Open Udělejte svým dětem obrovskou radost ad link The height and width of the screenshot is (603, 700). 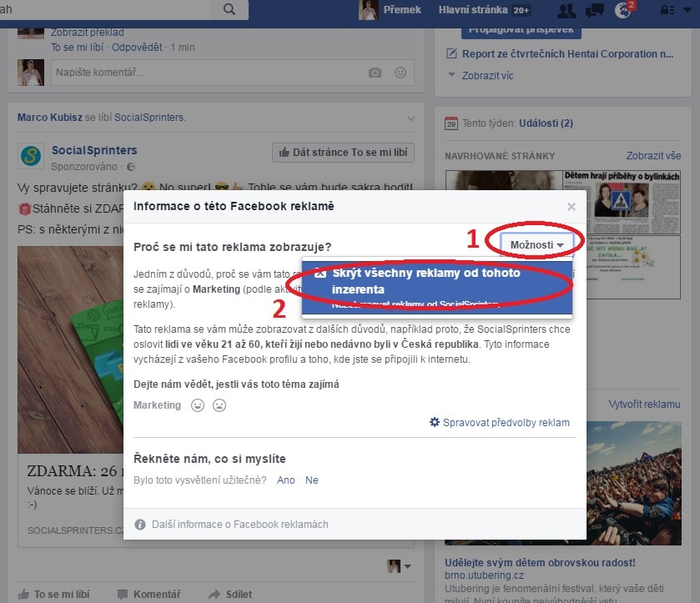[x=540, y=562]
